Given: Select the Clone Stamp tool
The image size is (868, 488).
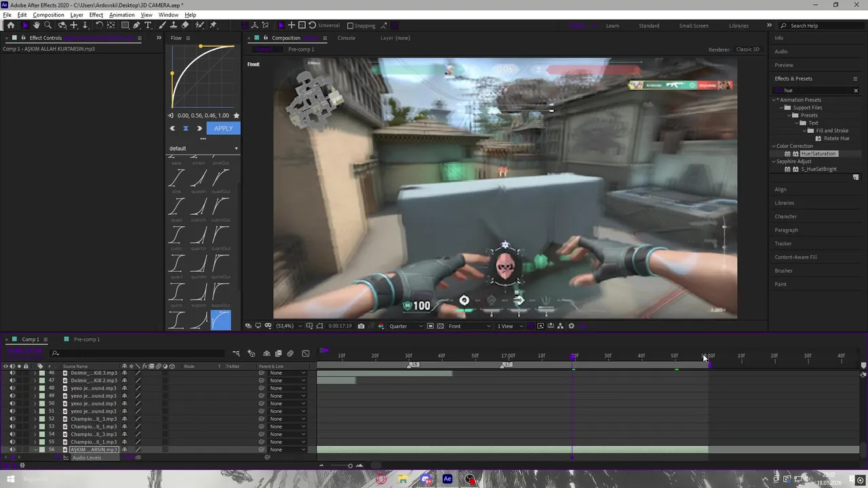Looking at the screenshot, I should pos(174,25).
